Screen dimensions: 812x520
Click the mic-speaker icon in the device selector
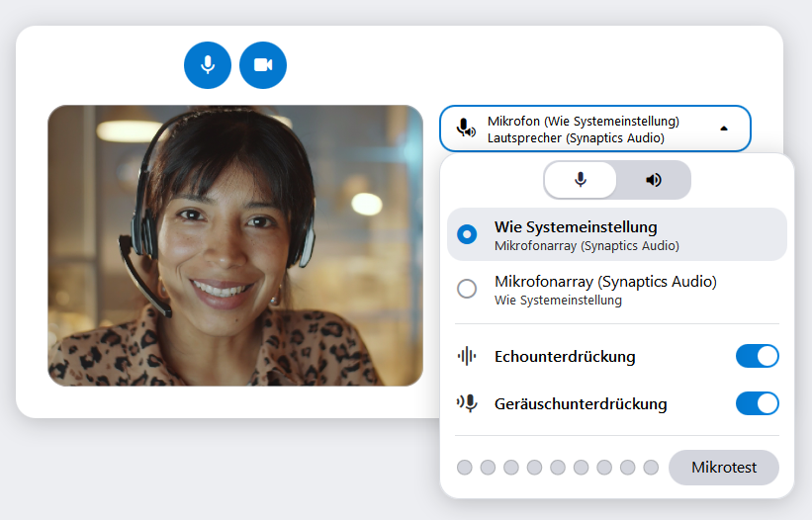pos(466,128)
